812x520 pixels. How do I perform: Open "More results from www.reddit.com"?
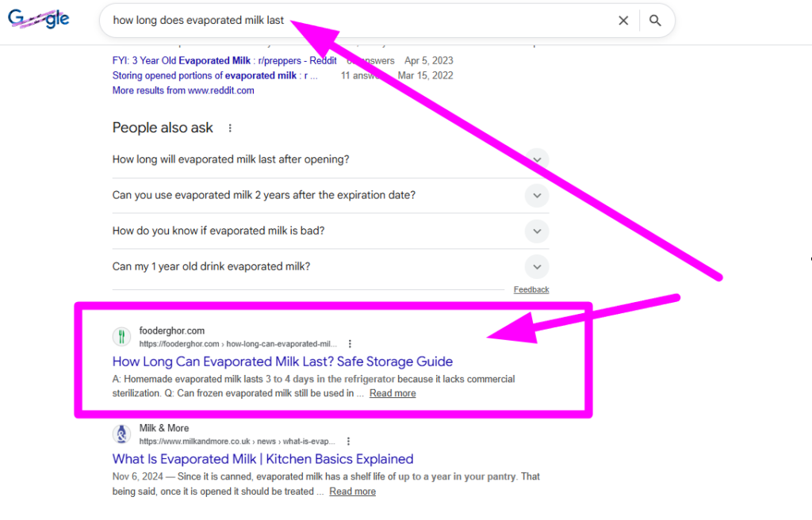click(182, 90)
